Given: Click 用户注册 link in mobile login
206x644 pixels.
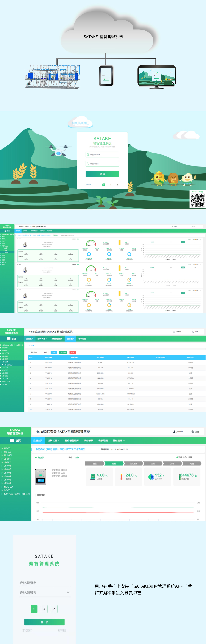Looking at the screenshot, I should [62, 630].
